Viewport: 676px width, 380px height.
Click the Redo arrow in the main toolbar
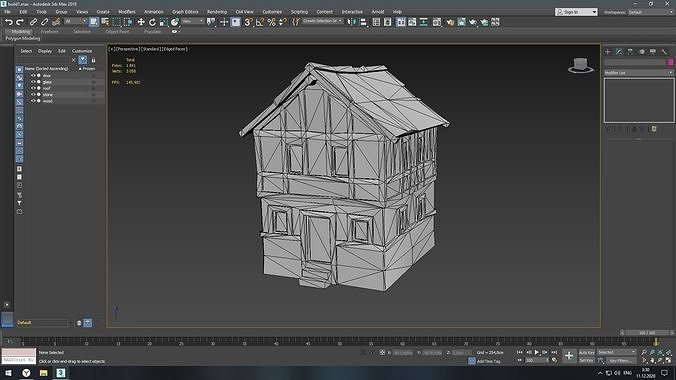[x=20, y=22]
